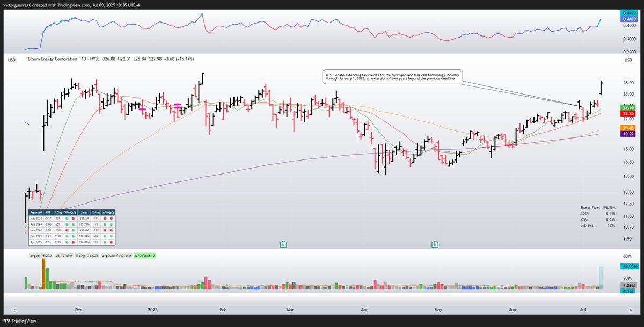
Task: Click the ADR% 5.18% stat
Action: [x=597, y=213]
